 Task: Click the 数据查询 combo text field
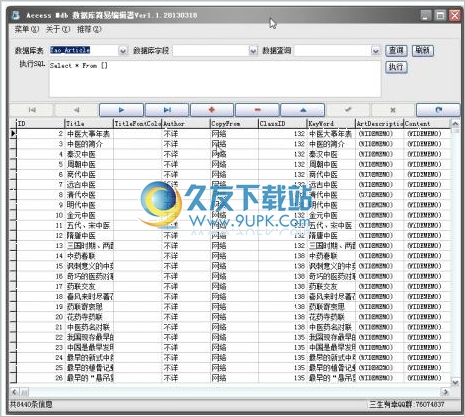click(333, 51)
